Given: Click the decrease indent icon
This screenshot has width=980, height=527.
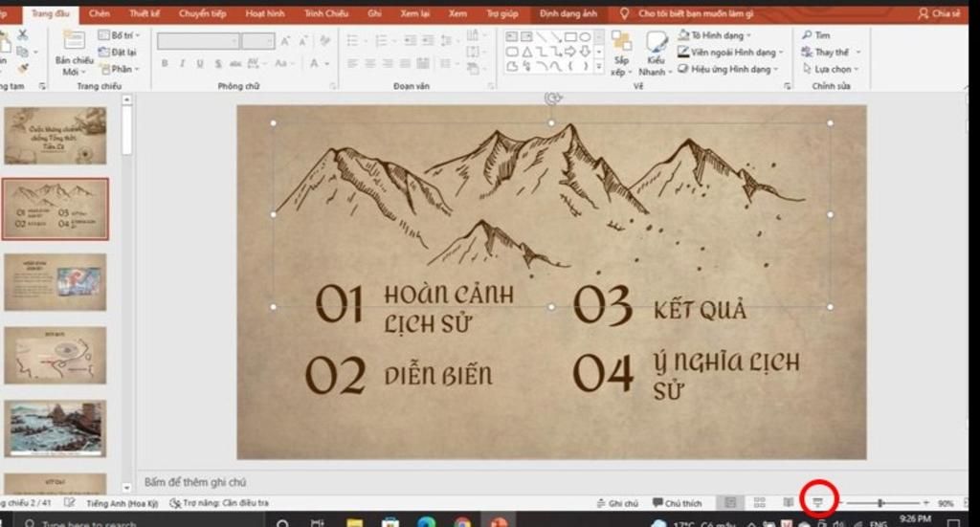Looking at the screenshot, I should [410, 41].
